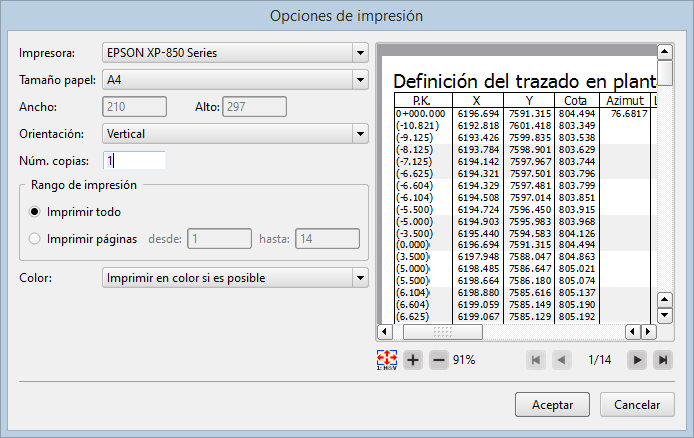Viewport: 694px width, 438px height.
Task: Click the 76.6817 azimut value
Action: [629, 114]
